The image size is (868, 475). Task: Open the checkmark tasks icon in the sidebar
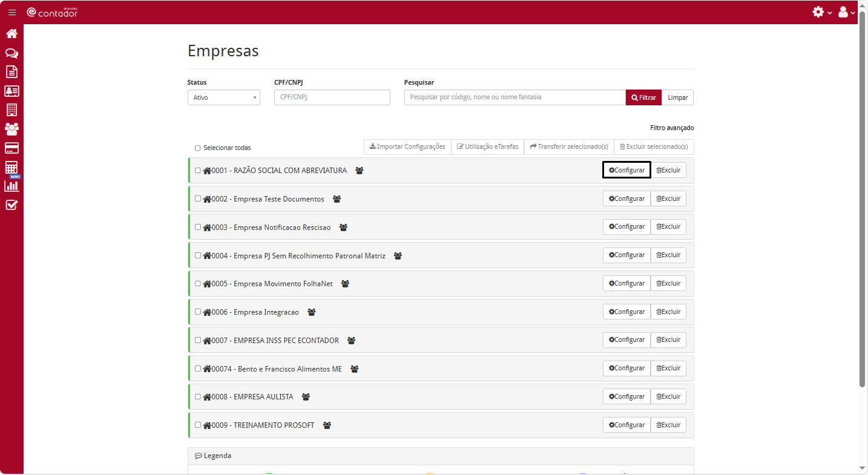(x=12, y=205)
